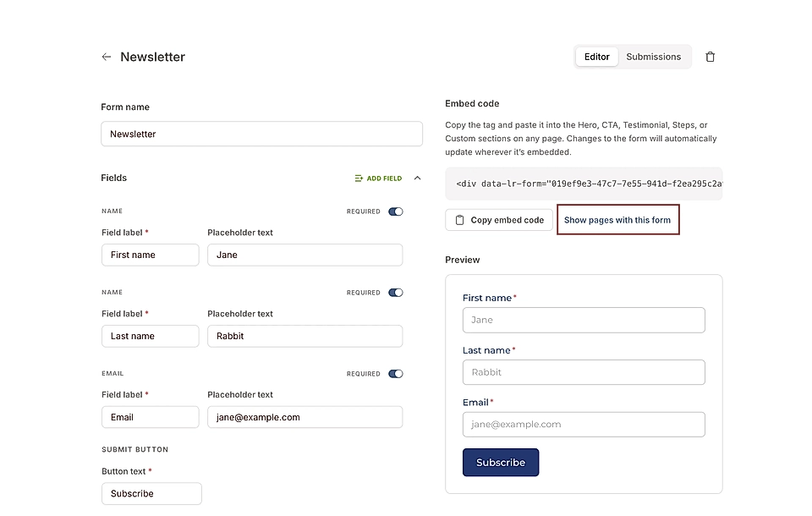The width and height of the screenshot is (812, 516).
Task: Click the back arrow beside Newsletter
Action: pos(107,57)
